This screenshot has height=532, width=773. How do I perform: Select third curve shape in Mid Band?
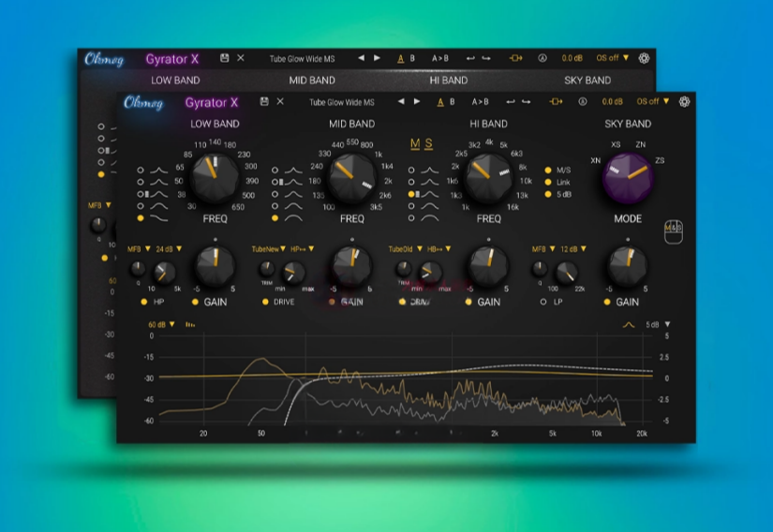click(x=275, y=194)
